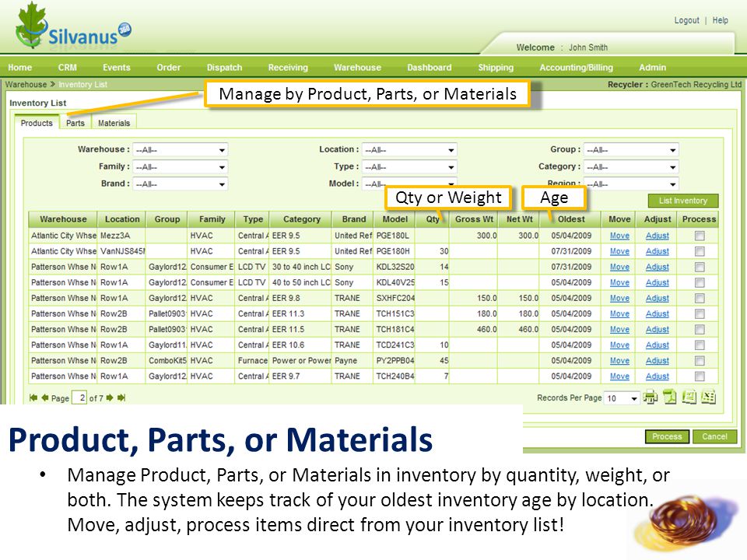Export inventory list to Word document
747x560 pixels.
(x=689, y=397)
